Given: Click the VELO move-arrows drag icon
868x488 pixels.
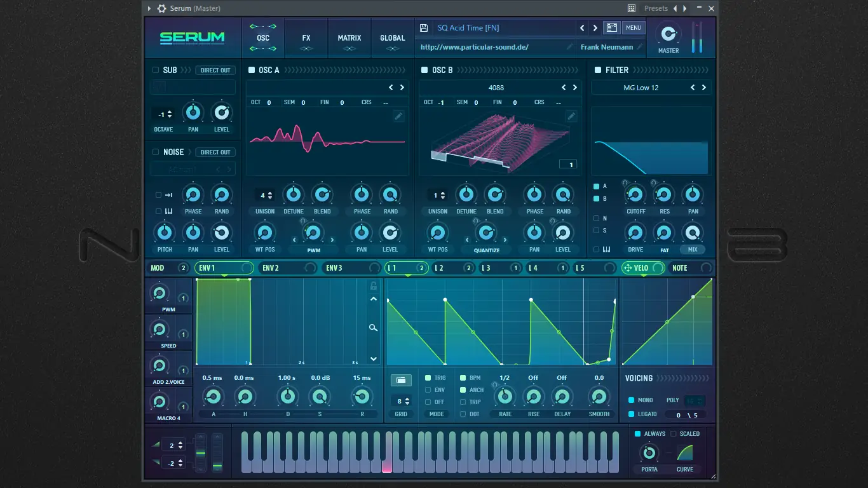Looking at the screenshot, I should [628, 268].
